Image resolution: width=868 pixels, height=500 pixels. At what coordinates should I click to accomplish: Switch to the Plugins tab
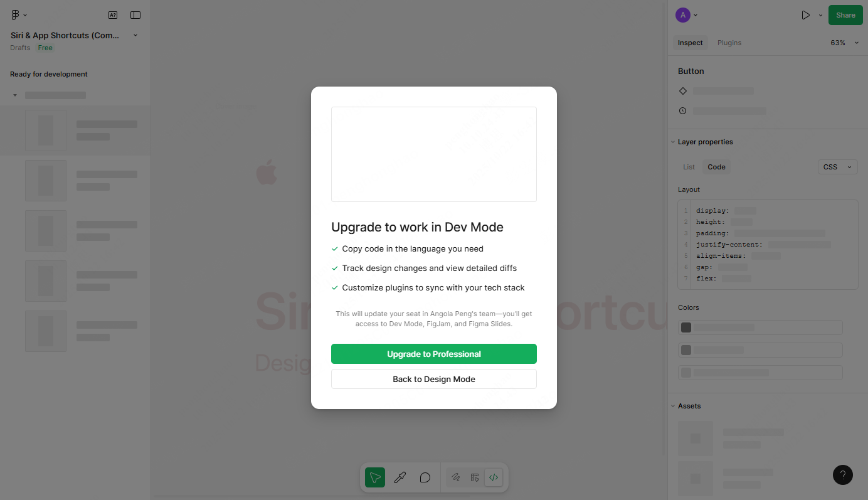pyautogui.click(x=729, y=43)
